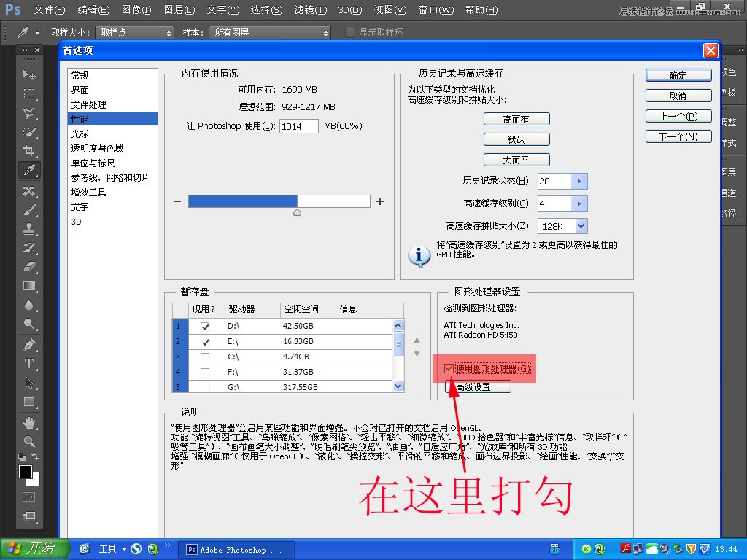Viewport: 747px width, 560px height.
Task: Swap foreground and background colors
Action: point(35,456)
